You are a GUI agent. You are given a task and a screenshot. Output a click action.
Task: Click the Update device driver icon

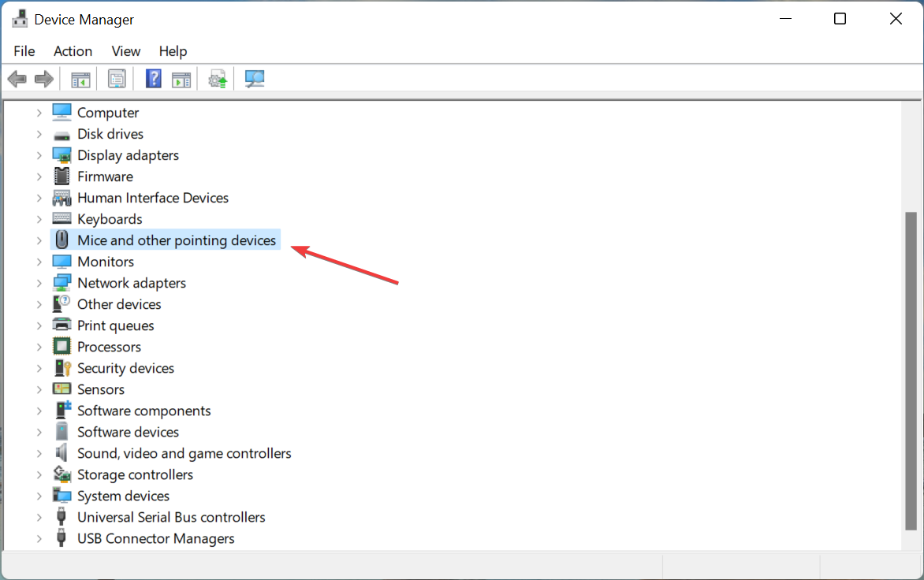point(218,79)
